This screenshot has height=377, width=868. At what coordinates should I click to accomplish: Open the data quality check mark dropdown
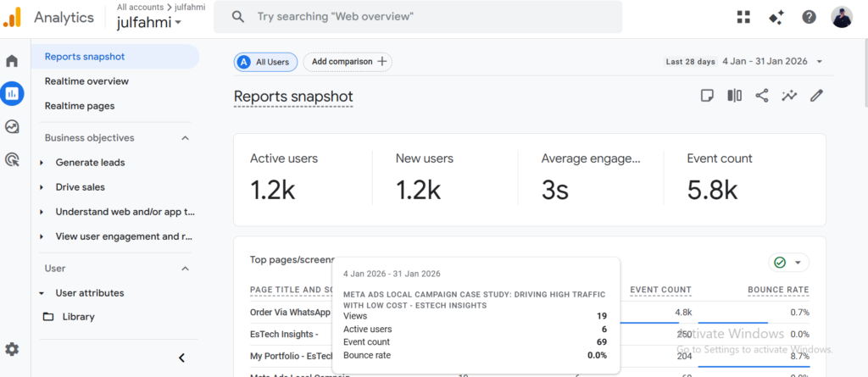tap(788, 263)
